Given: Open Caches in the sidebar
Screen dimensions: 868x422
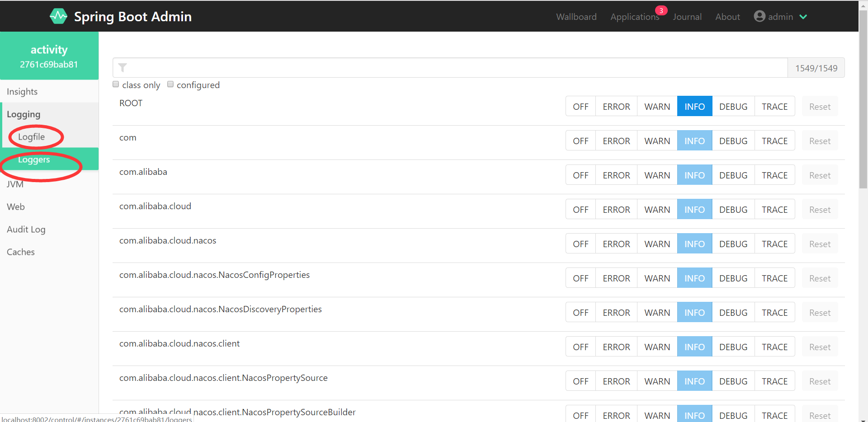Looking at the screenshot, I should click(20, 252).
